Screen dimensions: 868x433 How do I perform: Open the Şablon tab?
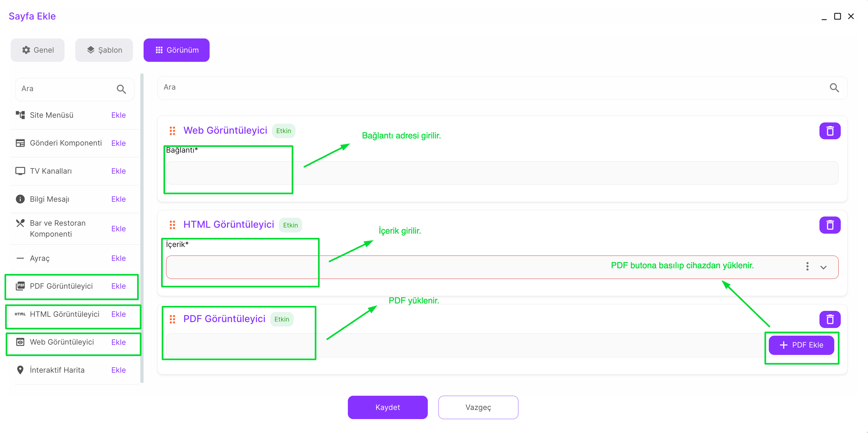pos(104,50)
